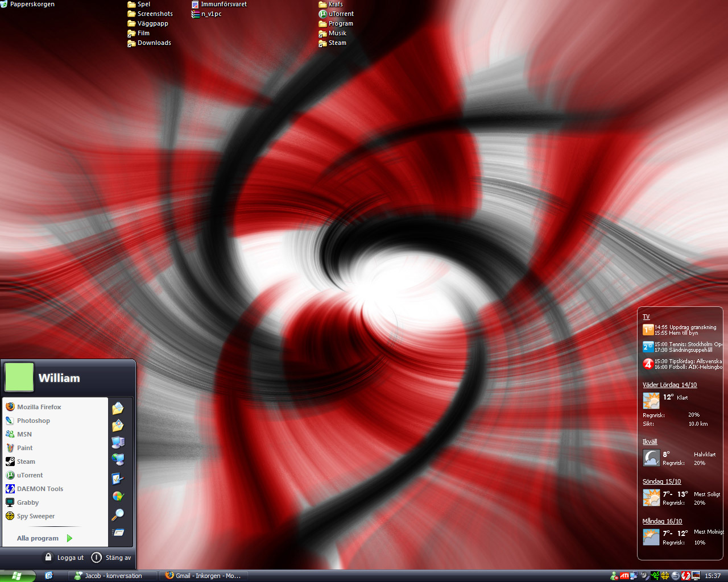Click the Logga ut button
Screen dimensions: 728x582
coord(64,558)
